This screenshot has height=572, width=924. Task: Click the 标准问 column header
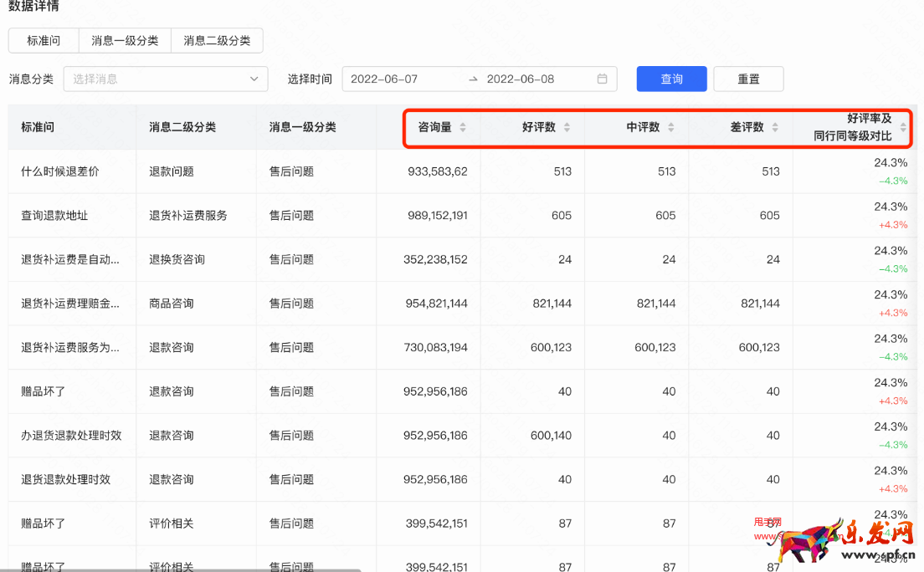[x=38, y=127]
